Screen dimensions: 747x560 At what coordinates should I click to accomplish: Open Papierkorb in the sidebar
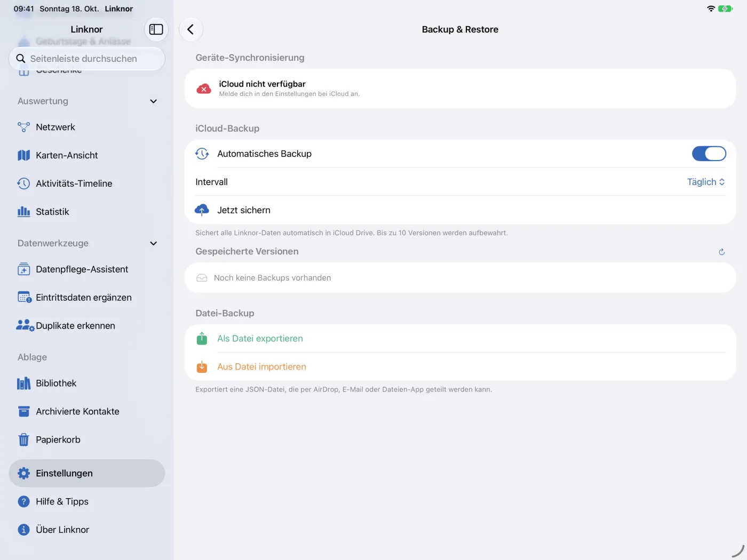pyautogui.click(x=87, y=439)
